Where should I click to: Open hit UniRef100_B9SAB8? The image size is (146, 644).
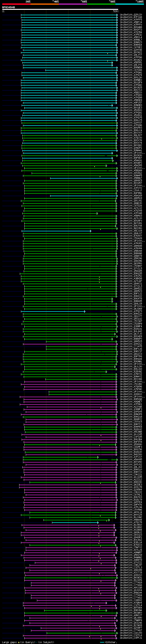click(131, 27)
